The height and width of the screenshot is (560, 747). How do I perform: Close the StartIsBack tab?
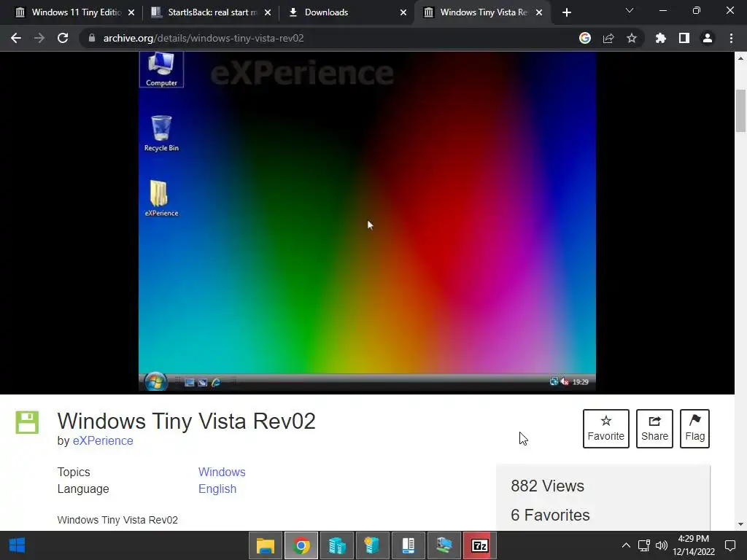click(268, 12)
